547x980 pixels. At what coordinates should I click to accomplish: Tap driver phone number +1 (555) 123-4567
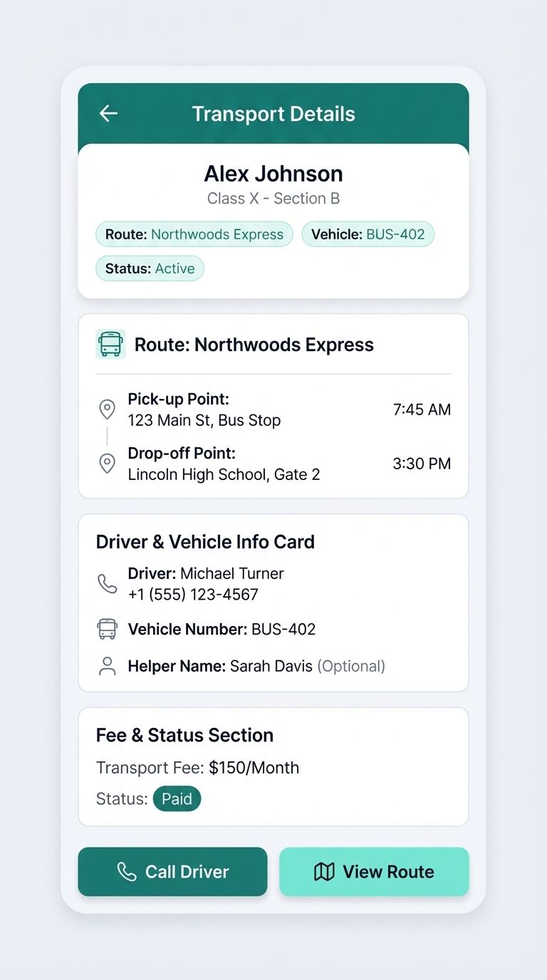point(193,595)
